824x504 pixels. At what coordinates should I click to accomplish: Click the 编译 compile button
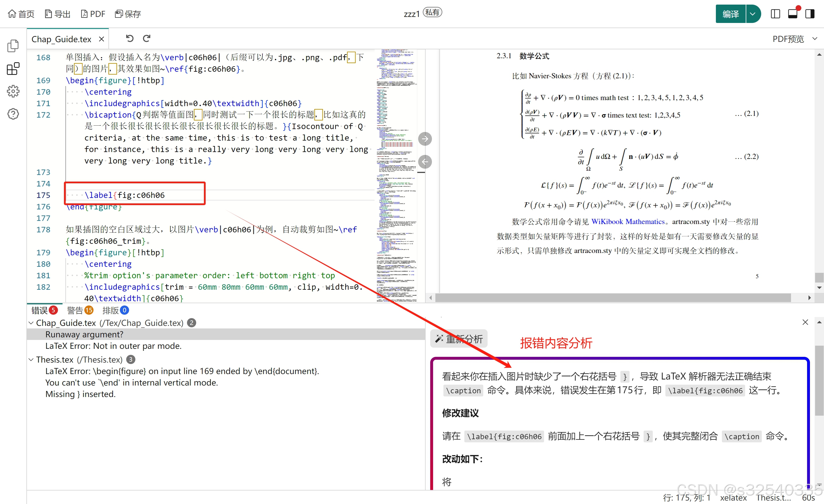[x=731, y=14]
